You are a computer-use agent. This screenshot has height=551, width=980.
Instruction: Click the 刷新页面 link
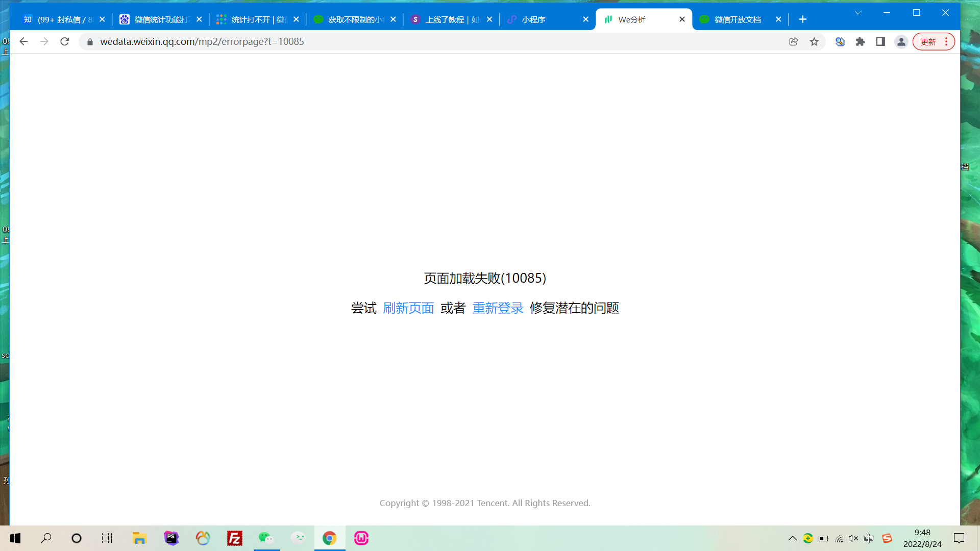[x=408, y=308]
